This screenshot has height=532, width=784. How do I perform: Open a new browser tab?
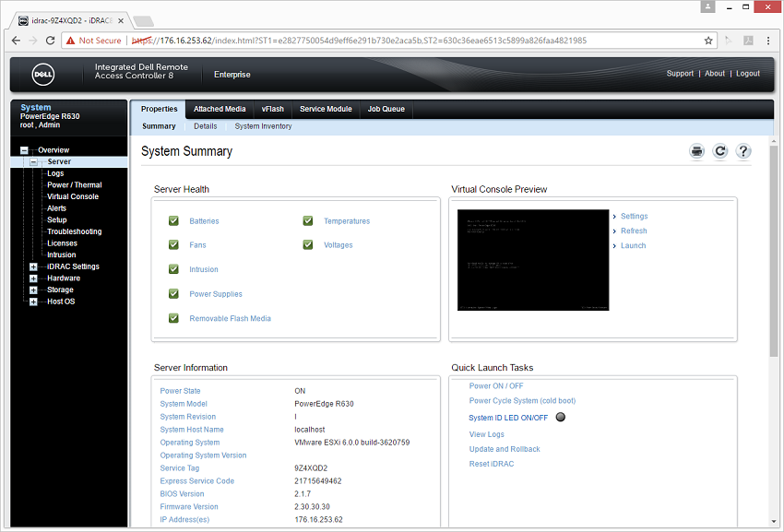[x=144, y=21]
